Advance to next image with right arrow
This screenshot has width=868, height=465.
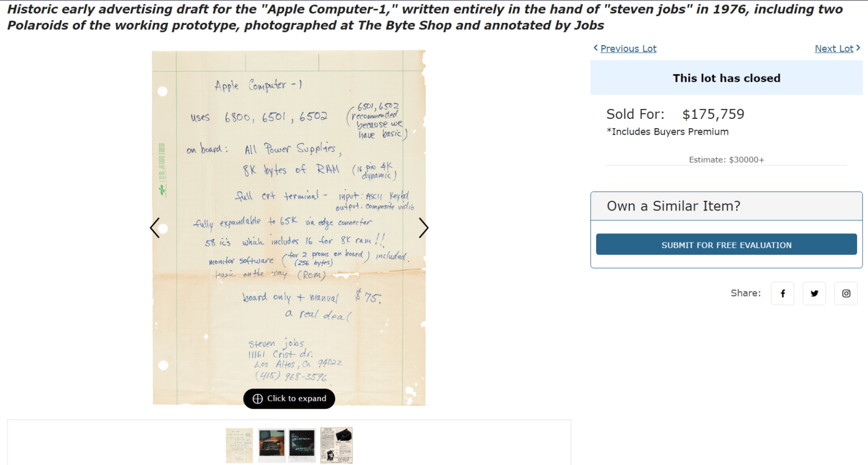[423, 228]
